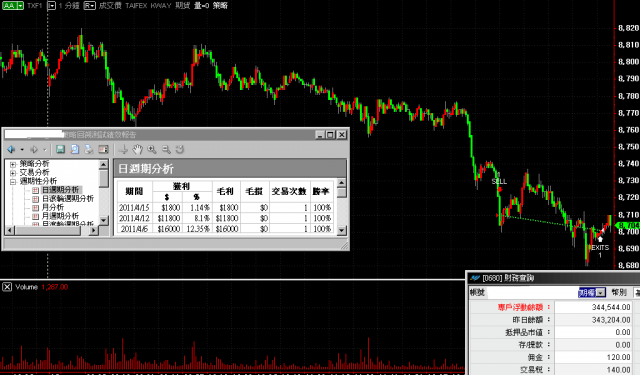
Task: Expand the 交易分析 tree node
Action: click(13, 173)
